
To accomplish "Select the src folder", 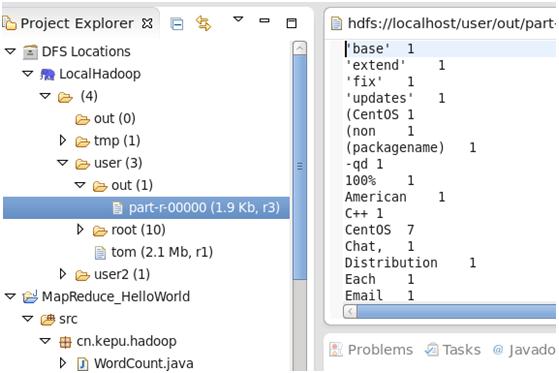I will pos(68,319).
